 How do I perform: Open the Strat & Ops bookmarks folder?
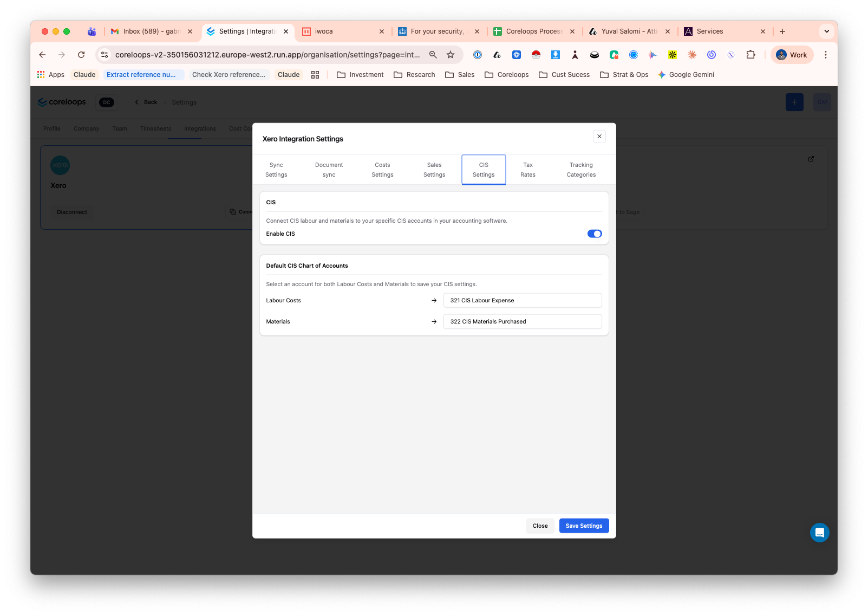click(624, 75)
